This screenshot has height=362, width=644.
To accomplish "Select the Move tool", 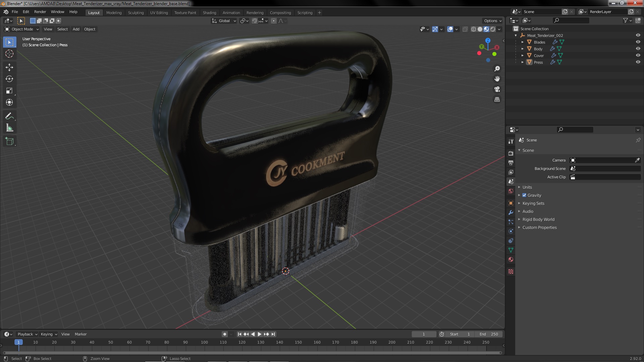I will coord(9,67).
